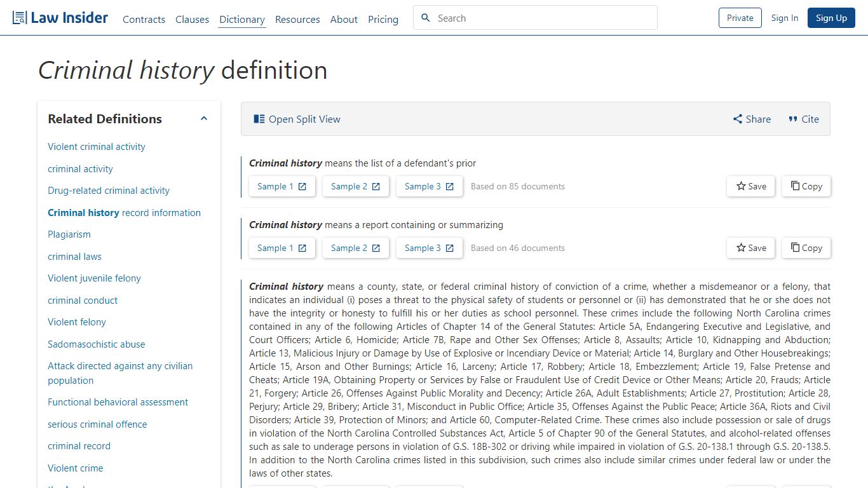
Task: Go to the Dictionary section
Action: 242,19
